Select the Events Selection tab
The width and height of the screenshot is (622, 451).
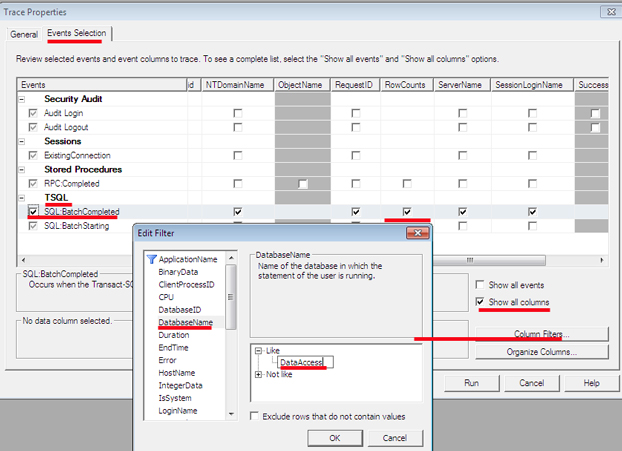(x=77, y=33)
